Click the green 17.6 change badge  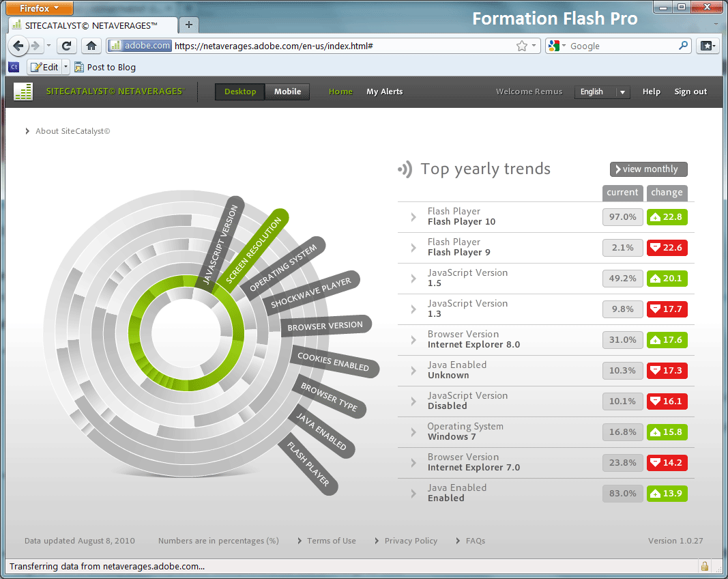click(667, 340)
